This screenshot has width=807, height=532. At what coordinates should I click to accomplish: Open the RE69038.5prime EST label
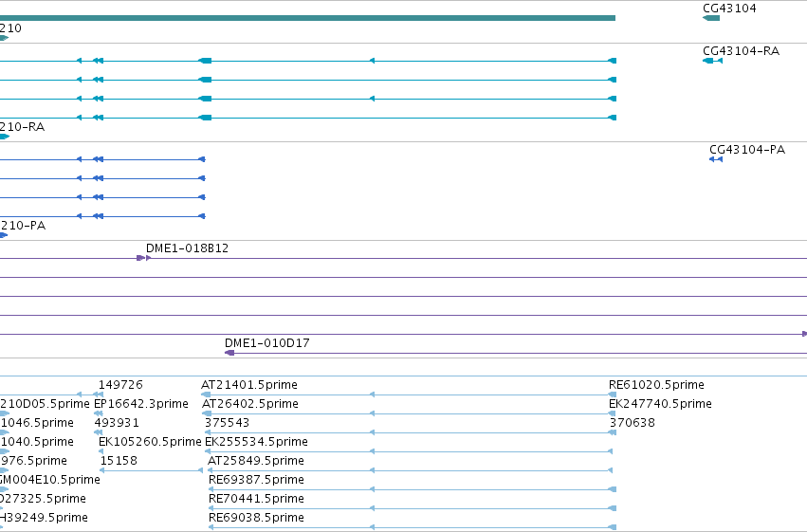pos(256,518)
